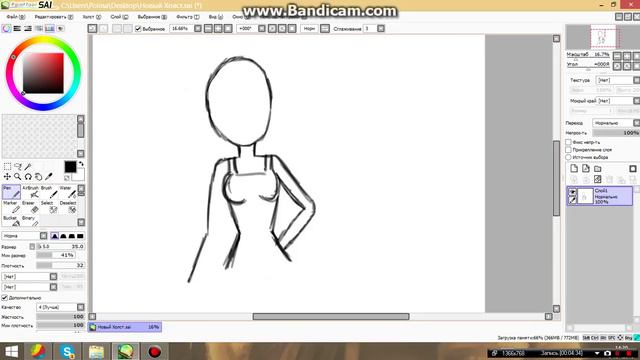Swap foreground and background colors arrow

81,164
